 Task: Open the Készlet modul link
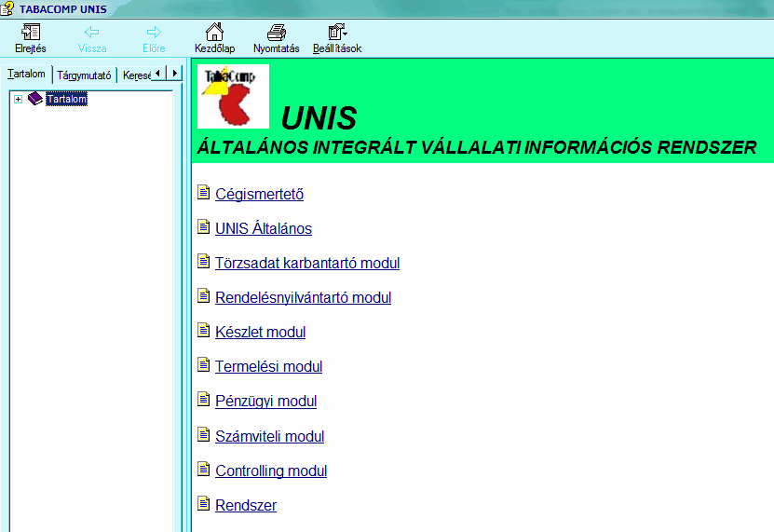click(x=260, y=332)
